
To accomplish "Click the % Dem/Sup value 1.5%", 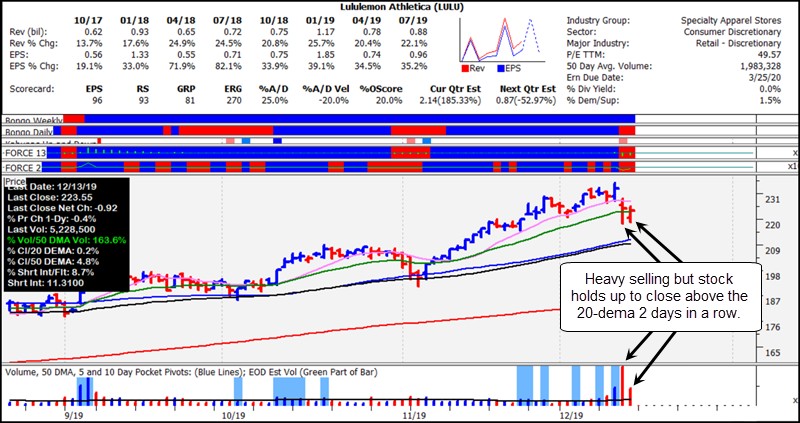I will [x=772, y=101].
